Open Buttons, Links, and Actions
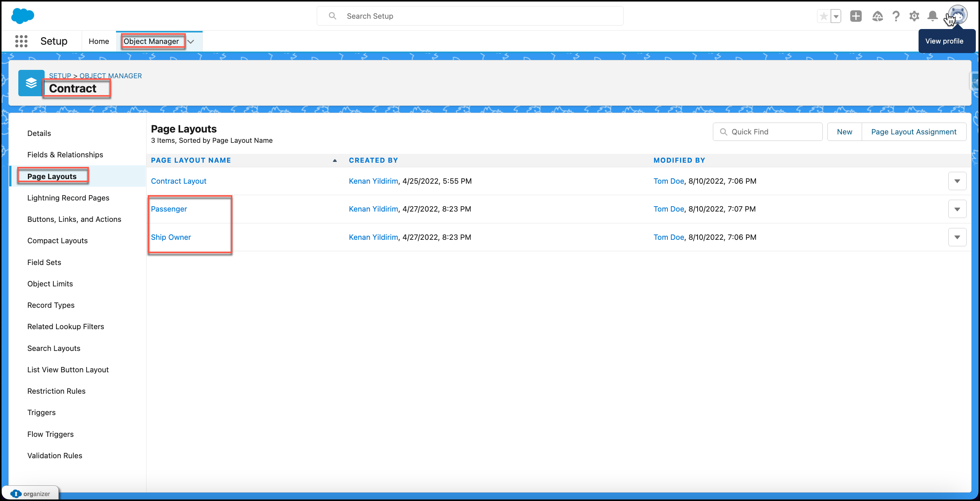 pos(74,219)
